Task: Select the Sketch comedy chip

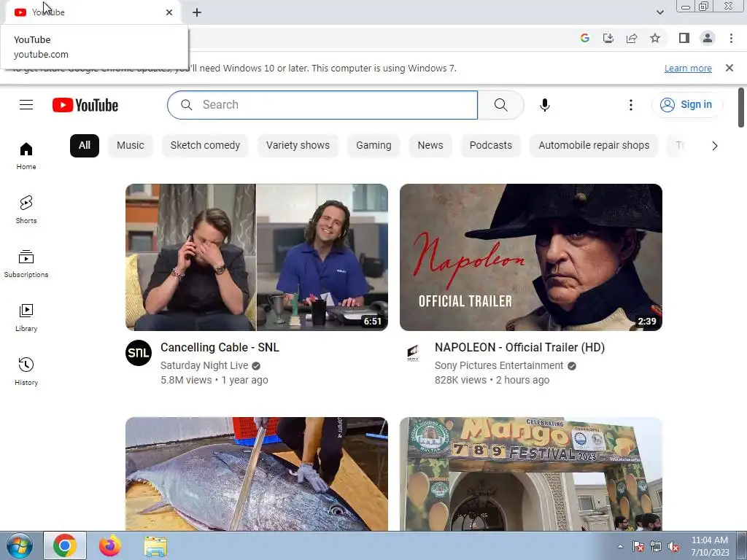Action: (x=205, y=145)
